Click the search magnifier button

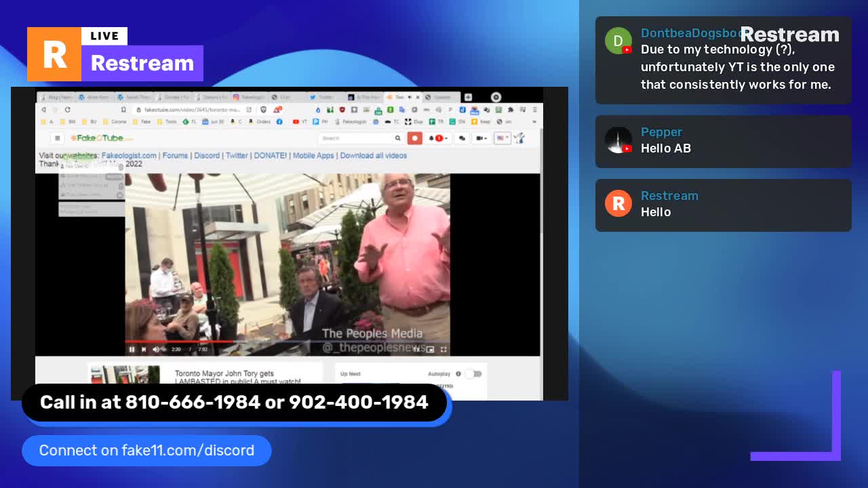tap(398, 138)
